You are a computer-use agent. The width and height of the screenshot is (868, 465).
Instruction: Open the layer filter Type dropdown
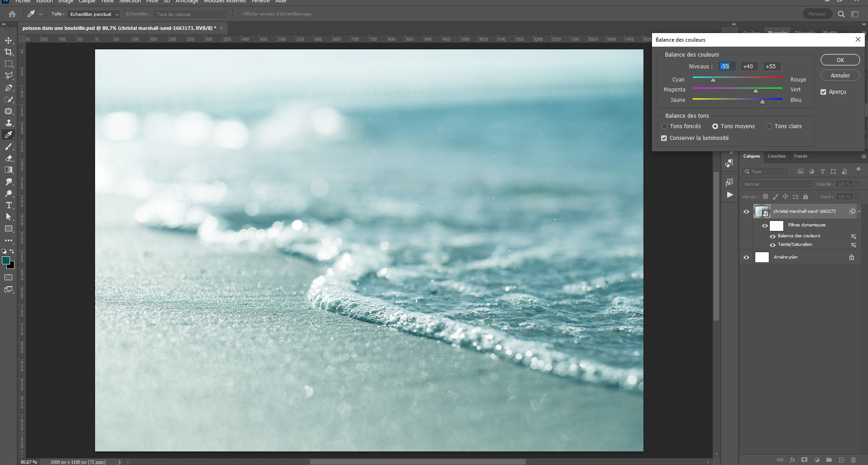point(765,172)
